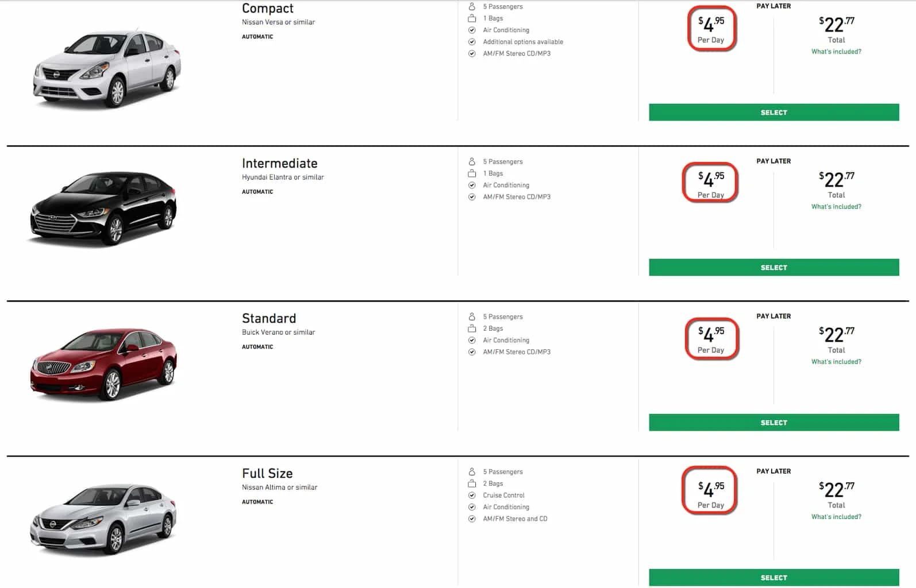Viewport: 916px width, 588px height.
Task: Open What's included for the Compact car
Action: point(836,51)
